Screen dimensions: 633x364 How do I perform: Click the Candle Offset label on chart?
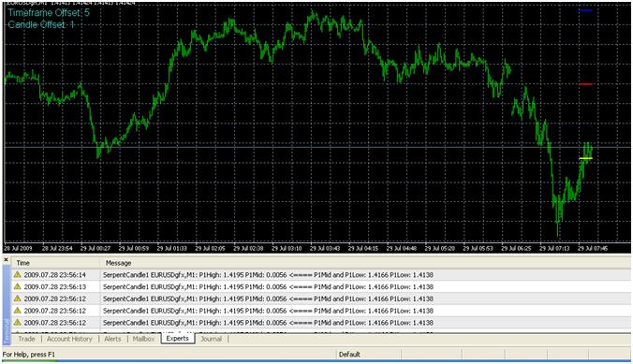[41, 24]
